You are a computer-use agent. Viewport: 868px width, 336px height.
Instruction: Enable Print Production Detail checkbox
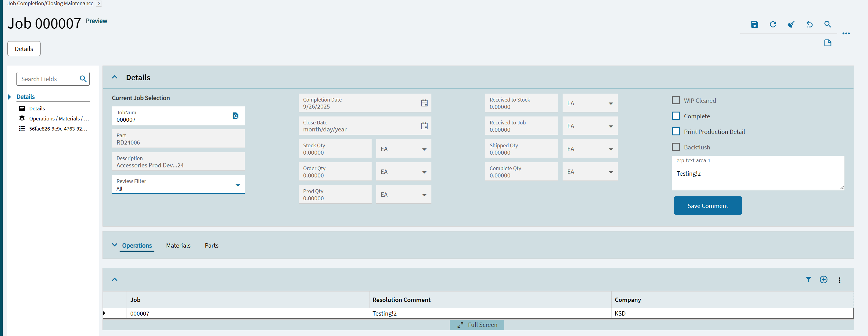click(675, 131)
